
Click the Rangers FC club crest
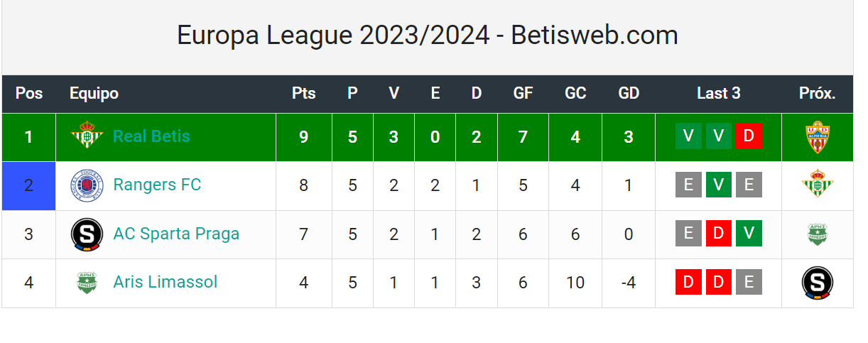click(87, 186)
